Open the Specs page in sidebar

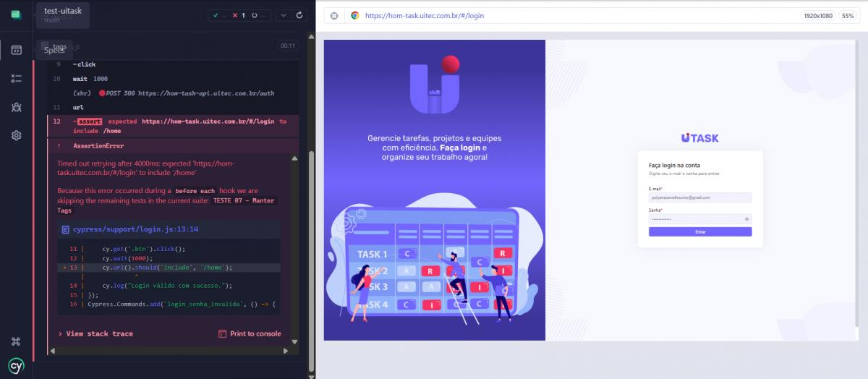[16, 50]
